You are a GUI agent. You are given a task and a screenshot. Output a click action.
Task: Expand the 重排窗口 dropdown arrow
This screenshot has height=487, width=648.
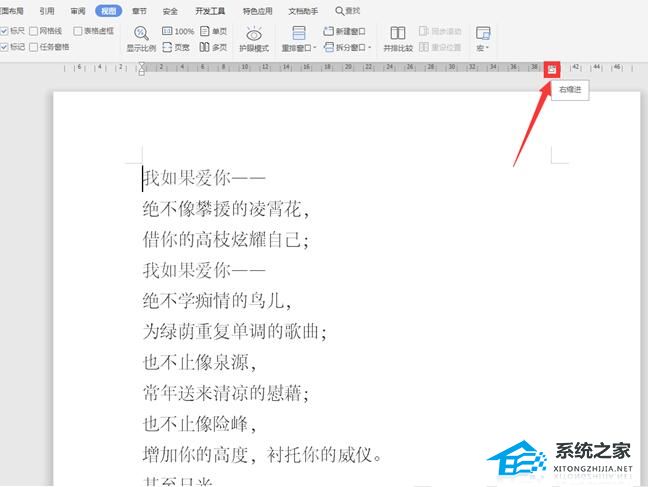tap(314, 48)
